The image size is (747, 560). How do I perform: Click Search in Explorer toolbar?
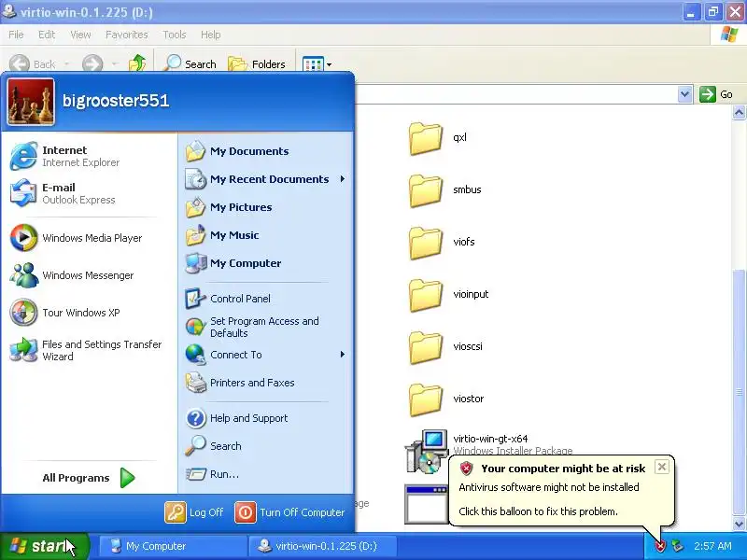[190, 63]
